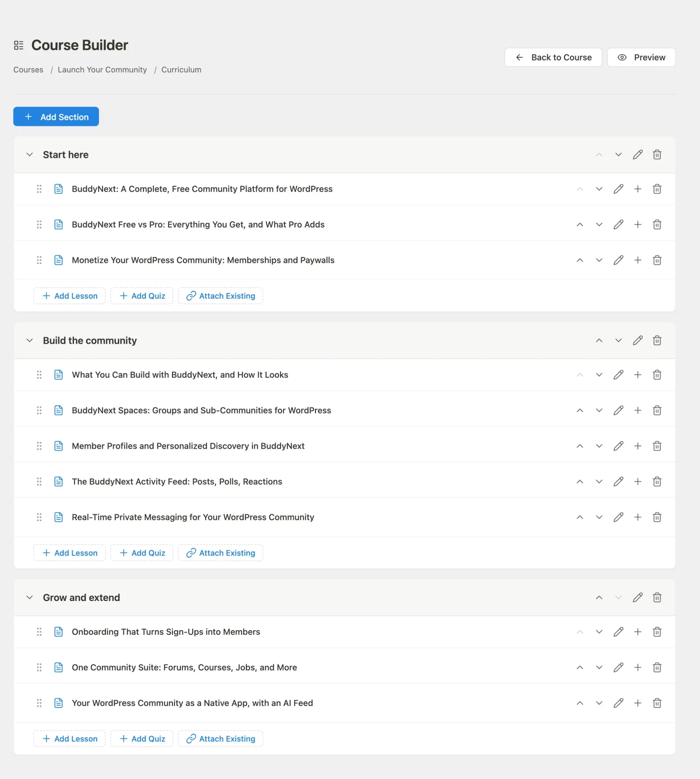This screenshot has height=779, width=700.
Task: Add item after 'BuddyNext: A Complete, Free Community' lesson
Action: [637, 189]
